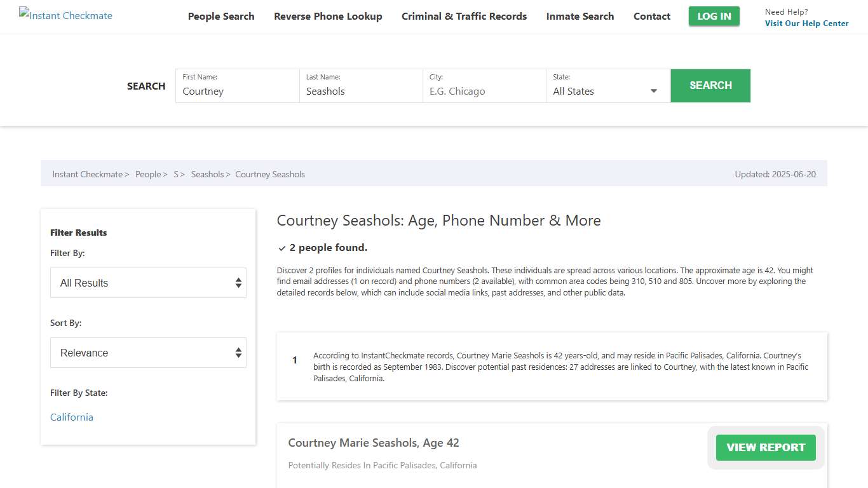This screenshot has width=868, height=488.
Task: Click the State dropdown chevron arrow
Action: pos(653,91)
